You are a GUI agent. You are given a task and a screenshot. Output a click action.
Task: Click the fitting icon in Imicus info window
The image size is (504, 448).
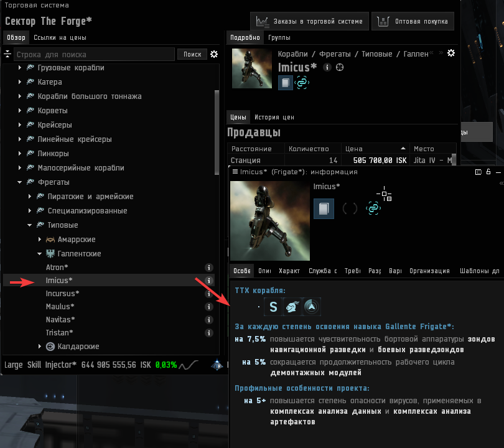pos(324,208)
